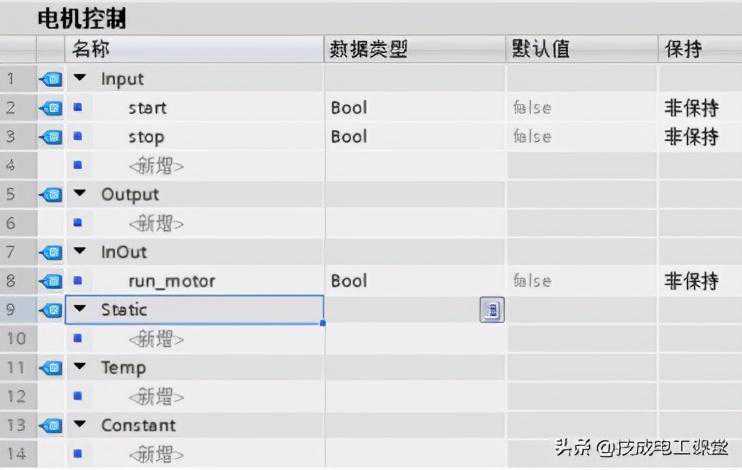Click the tag icon on the Static row
The width and height of the screenshot is (742, 470).
[50, 310]
